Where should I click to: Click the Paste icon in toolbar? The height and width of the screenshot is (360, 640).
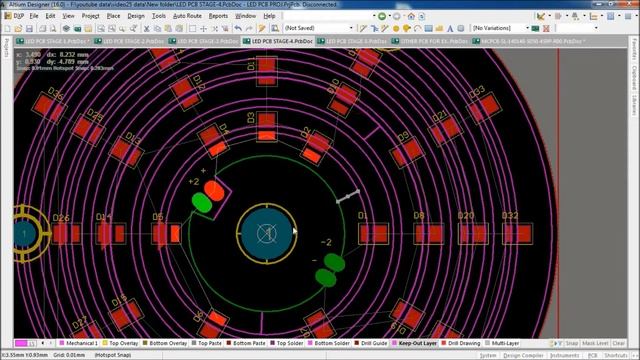[x=168, y=29]
